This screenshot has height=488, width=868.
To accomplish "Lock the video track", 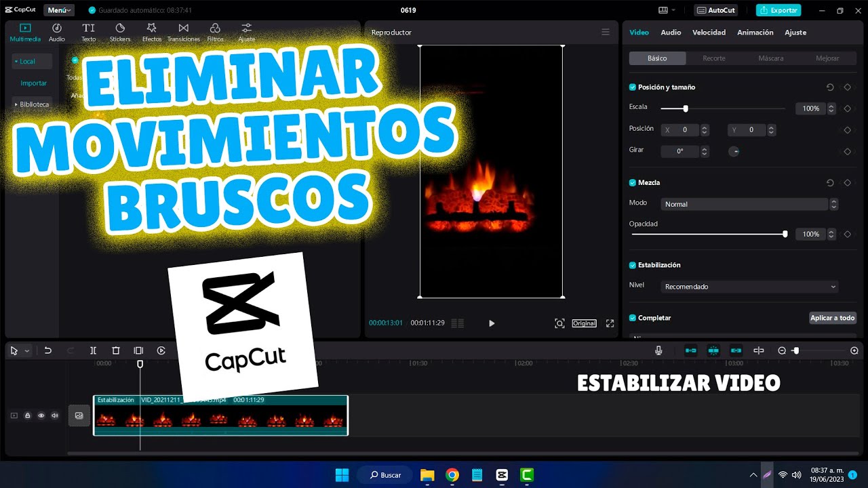I will click(x=28, y=415).
